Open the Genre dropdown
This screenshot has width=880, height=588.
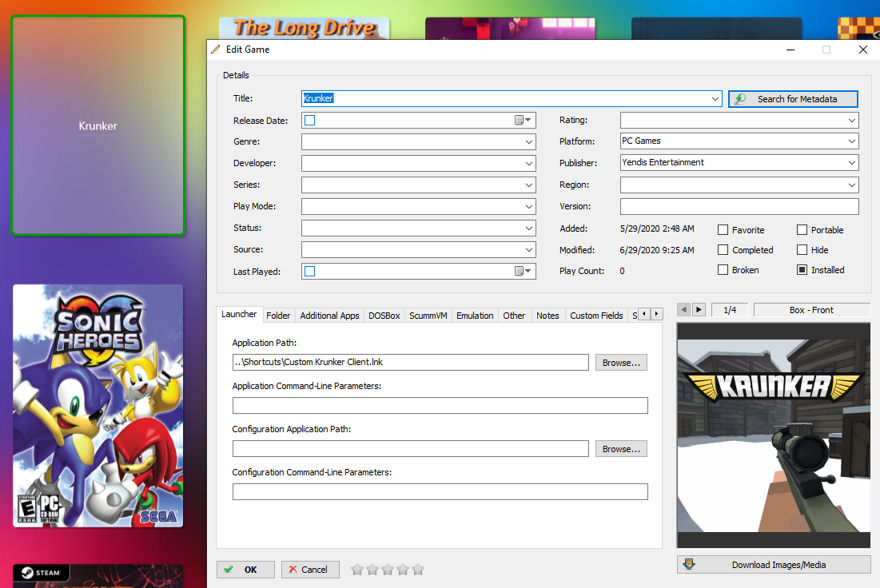[528, 142]
